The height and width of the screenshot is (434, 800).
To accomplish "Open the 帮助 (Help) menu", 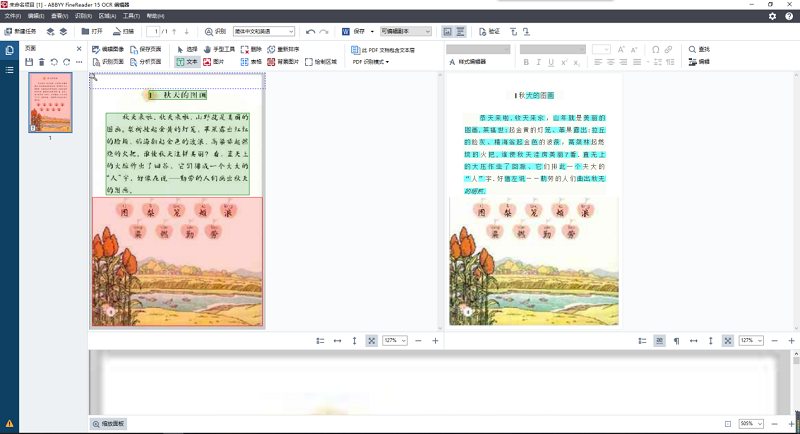I will tap(155, 16).
